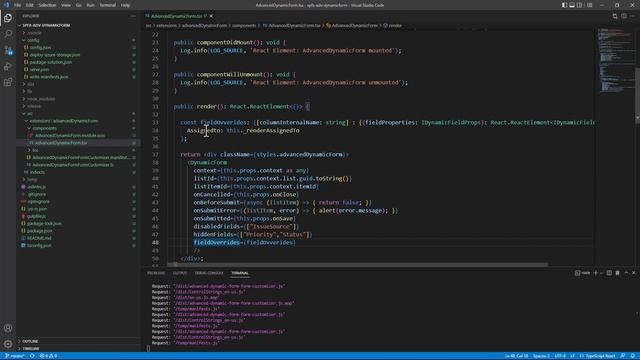This screenshot has width=640, height=360.
Task: Select the Terminal panel tab
Action: click(x=240, y=273)
